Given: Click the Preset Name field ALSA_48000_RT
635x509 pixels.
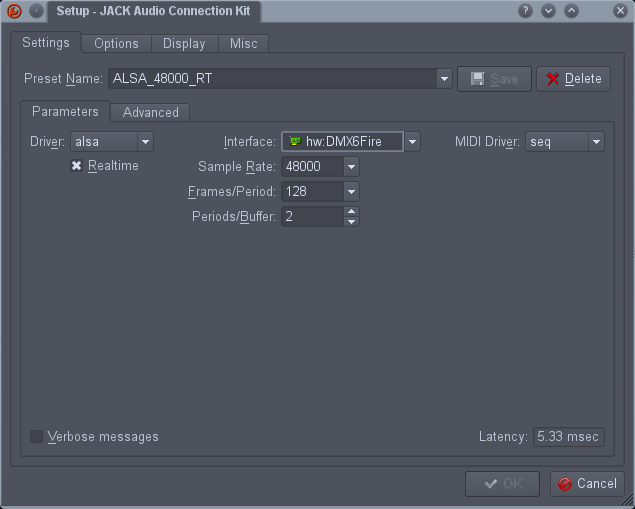Looking at the screenshot, I should (273, 79).
